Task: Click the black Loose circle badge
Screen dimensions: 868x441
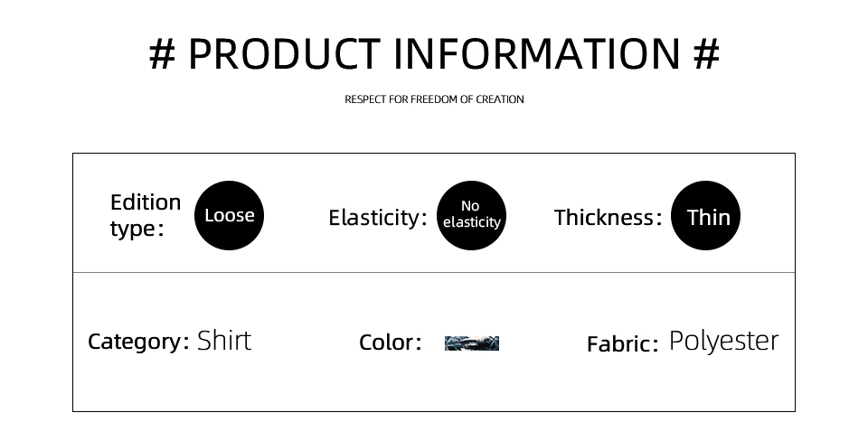Action: (x=229, y=215)
